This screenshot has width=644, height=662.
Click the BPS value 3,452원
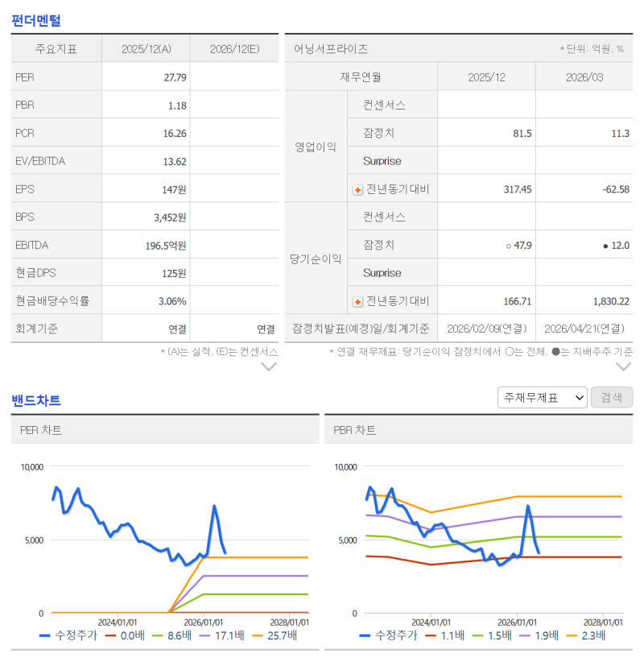tap(170, 218)
